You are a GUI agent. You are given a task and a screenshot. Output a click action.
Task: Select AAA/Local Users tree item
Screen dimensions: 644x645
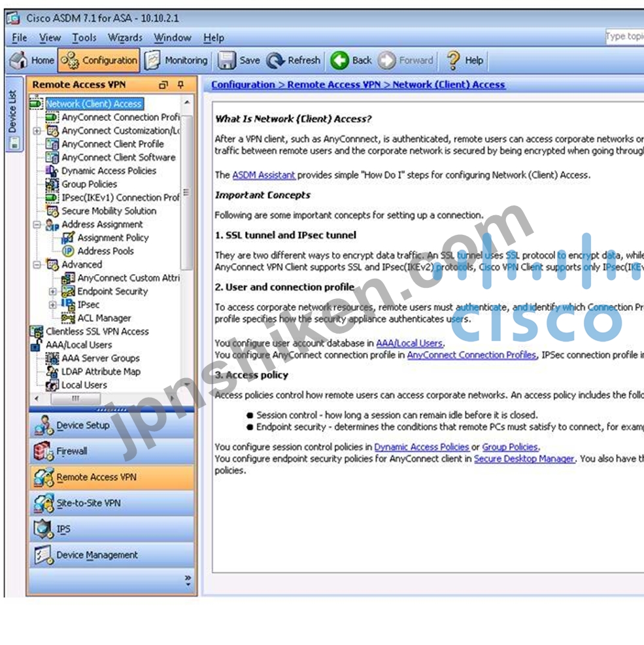tap(79, 345)
